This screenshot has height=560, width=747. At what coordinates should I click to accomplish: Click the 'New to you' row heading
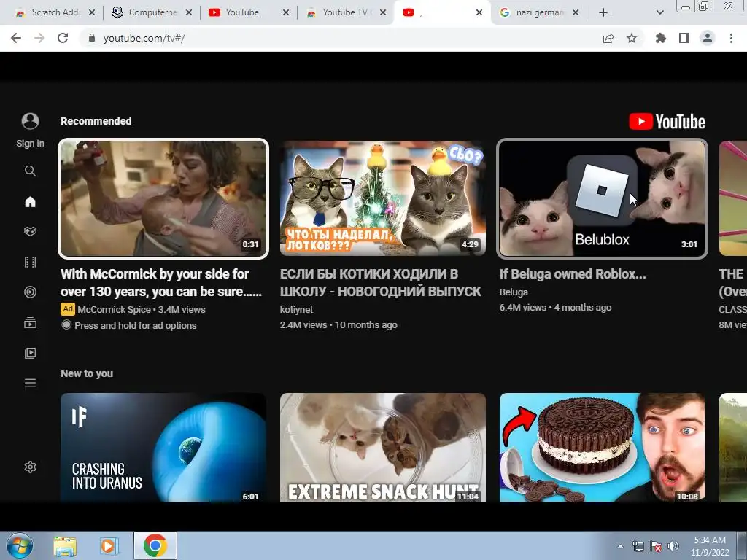[x=87, y=373]
